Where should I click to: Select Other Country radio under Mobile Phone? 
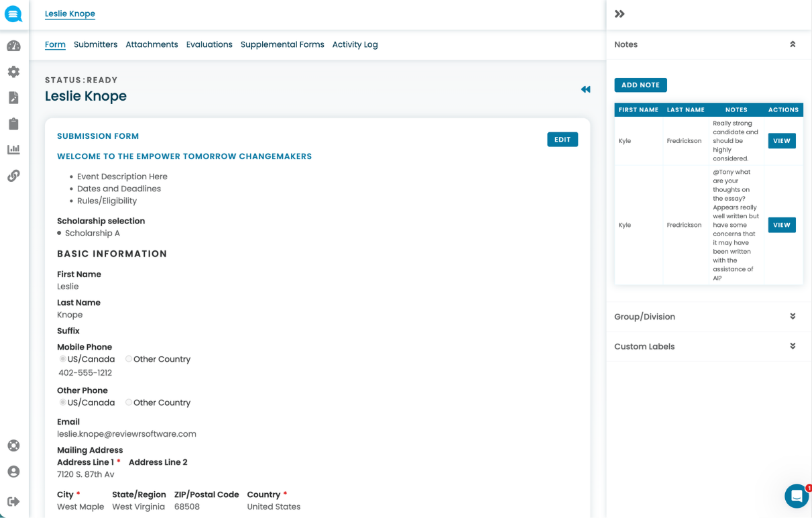point(129,359)
